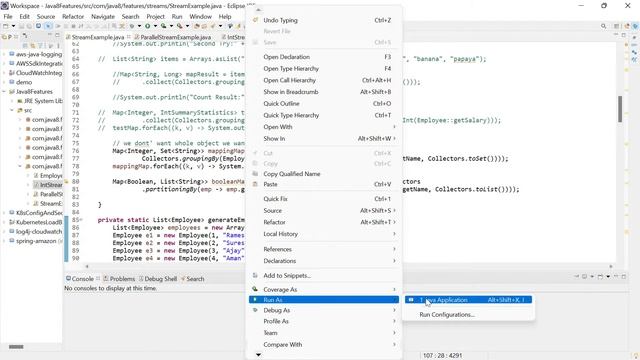Open the Window menu
Viewport: 640px width, 360px height.
(x=200, y=16)
